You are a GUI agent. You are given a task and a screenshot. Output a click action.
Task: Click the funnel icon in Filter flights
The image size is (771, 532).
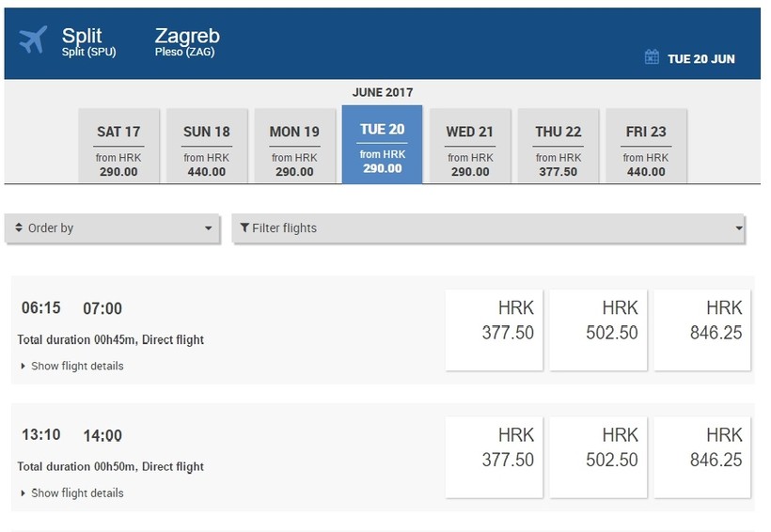(x=244, y=228)
